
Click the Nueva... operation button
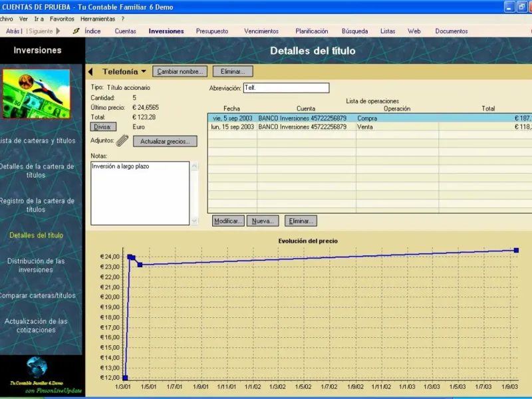[x=263, y=221]
